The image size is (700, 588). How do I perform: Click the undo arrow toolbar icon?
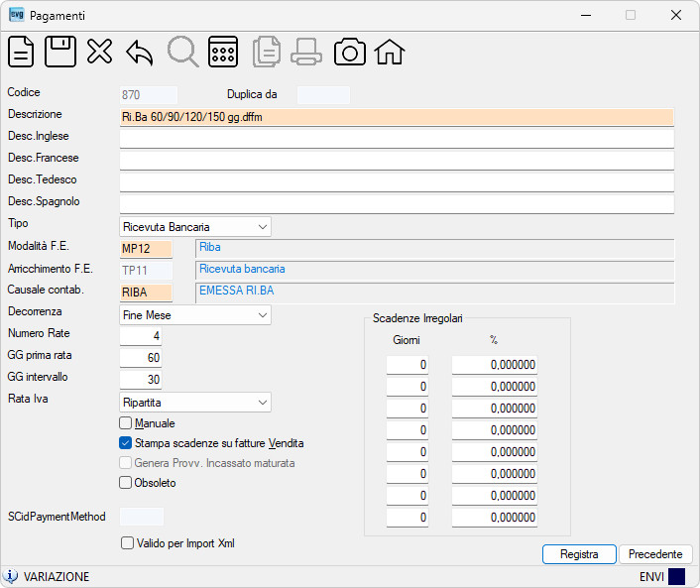(140, 53)
